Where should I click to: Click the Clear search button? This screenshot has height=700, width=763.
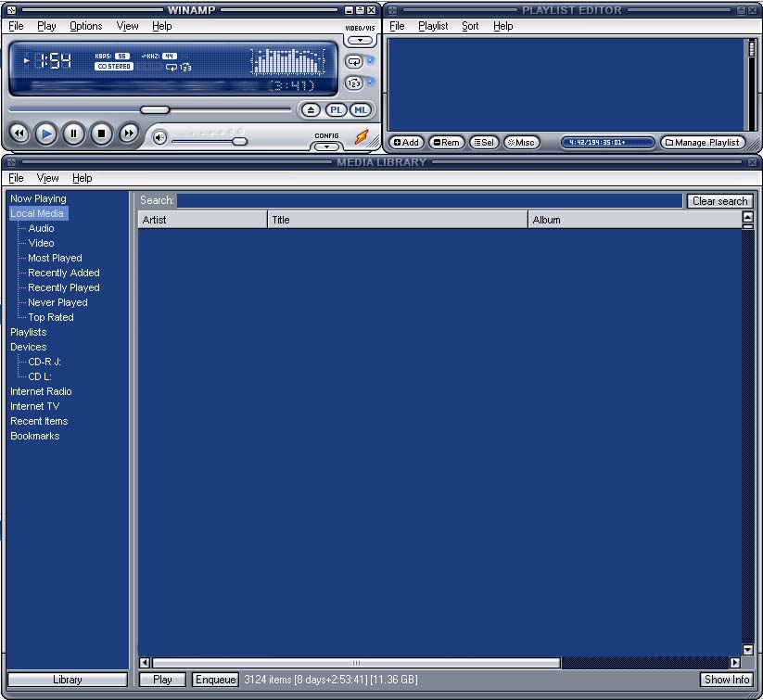tap(719, 201)
